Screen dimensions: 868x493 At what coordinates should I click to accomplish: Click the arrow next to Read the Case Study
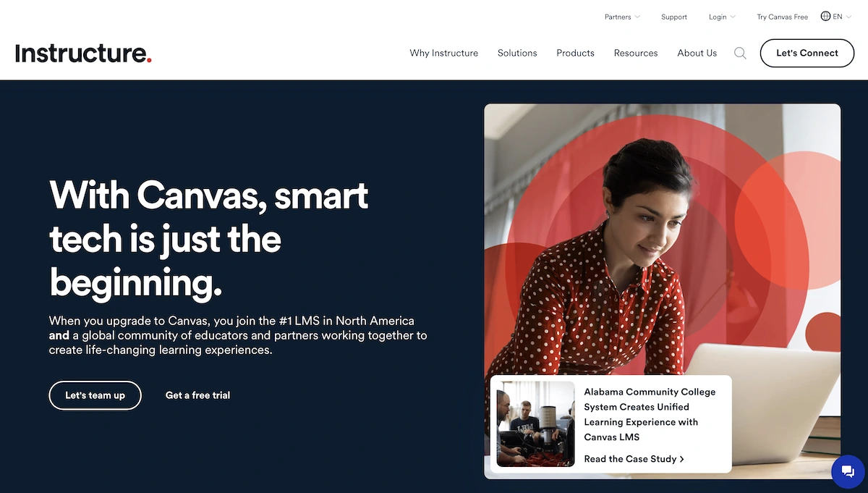(682, 459)
